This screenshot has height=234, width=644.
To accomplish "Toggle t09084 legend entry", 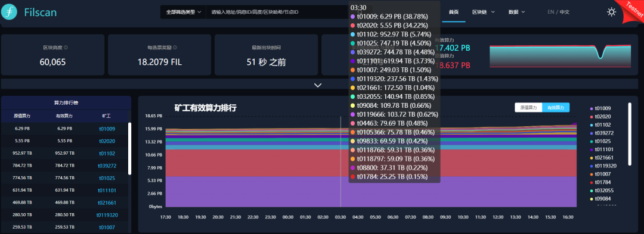I will (600, 199).
